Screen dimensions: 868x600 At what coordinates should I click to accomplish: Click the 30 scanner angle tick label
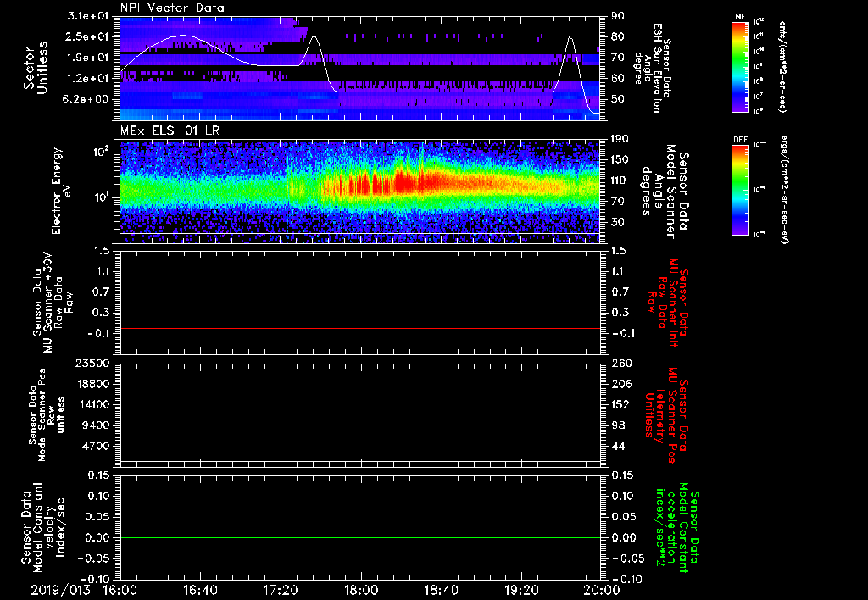point(618,222)
